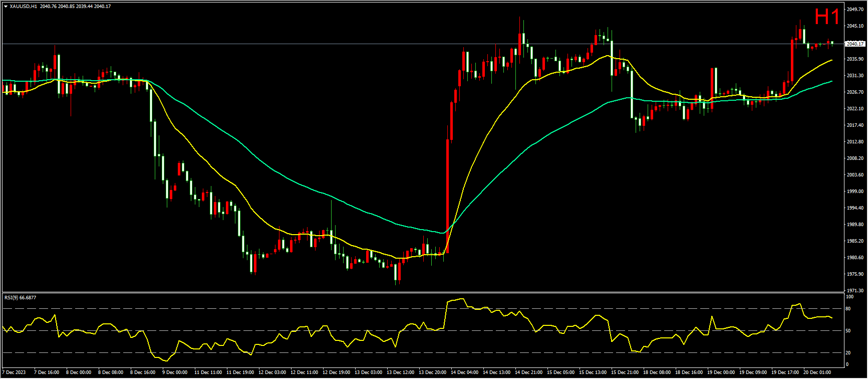
Task: Click the 2031.30 price scale label
Action: (x=855, y=75)
